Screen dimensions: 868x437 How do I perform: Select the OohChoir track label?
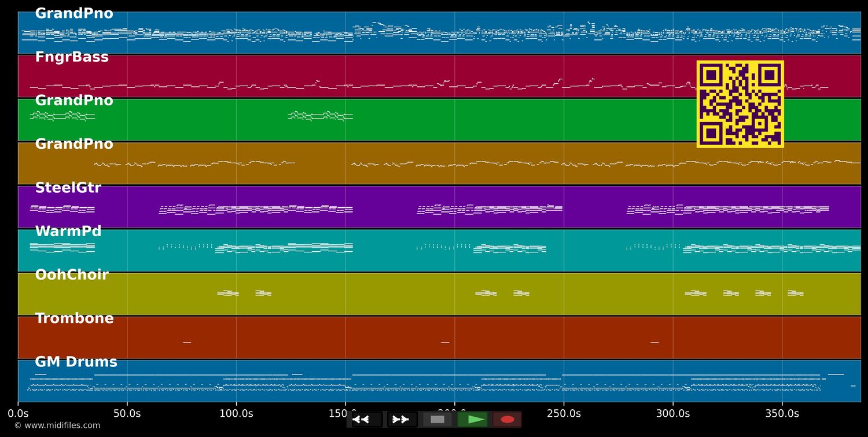[72, 275]
